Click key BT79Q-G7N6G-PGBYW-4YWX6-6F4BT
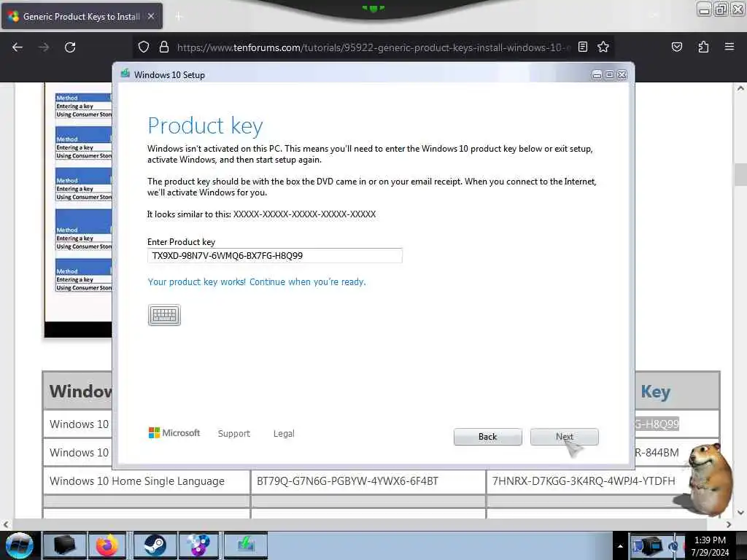Image resolution: width=747 pixels, height=560 pixels. (347, 481)
